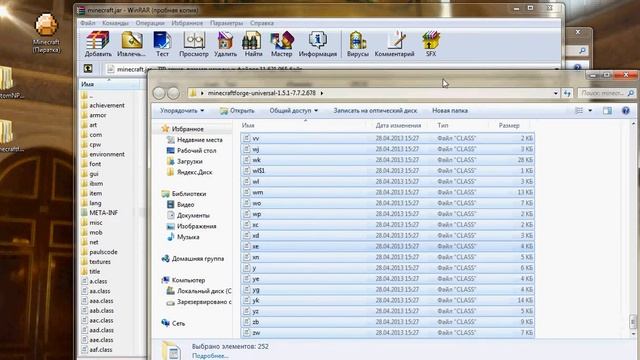The width and height of the screenshot is (640, 360).
Task: Open the view options dropdown arrow in Explorer
Action: coord(590,111)
